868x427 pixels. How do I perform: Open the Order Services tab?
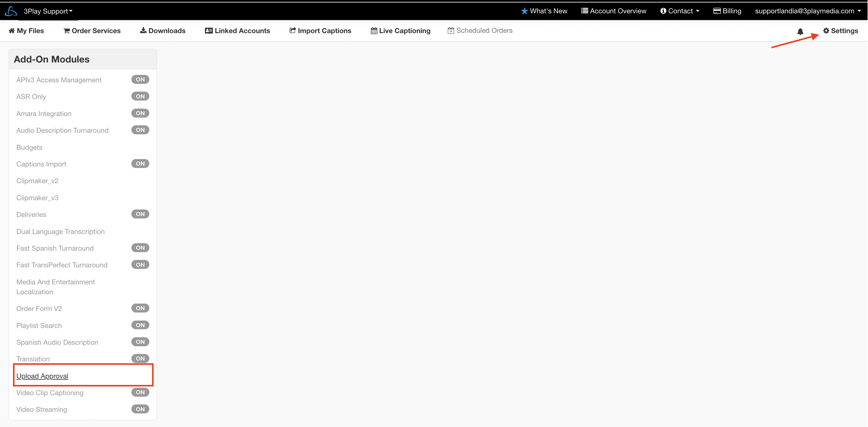click(92, 31)
